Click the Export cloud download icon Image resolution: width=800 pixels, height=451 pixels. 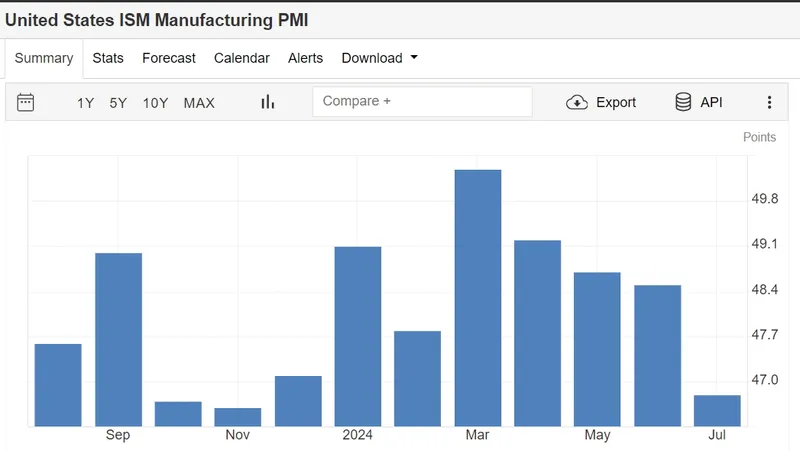pos(577,102)
